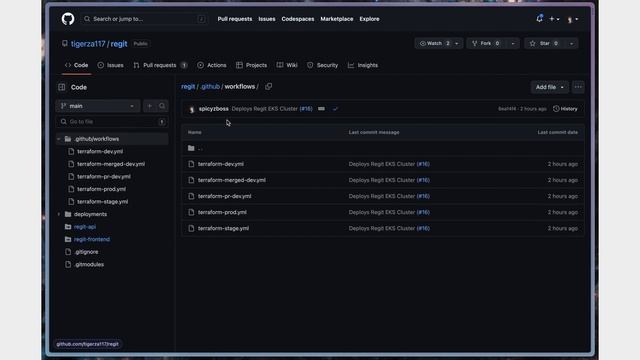Open terraform-stage.yml in the file table
Screen dimensions: 640x360
click(223, 229)
